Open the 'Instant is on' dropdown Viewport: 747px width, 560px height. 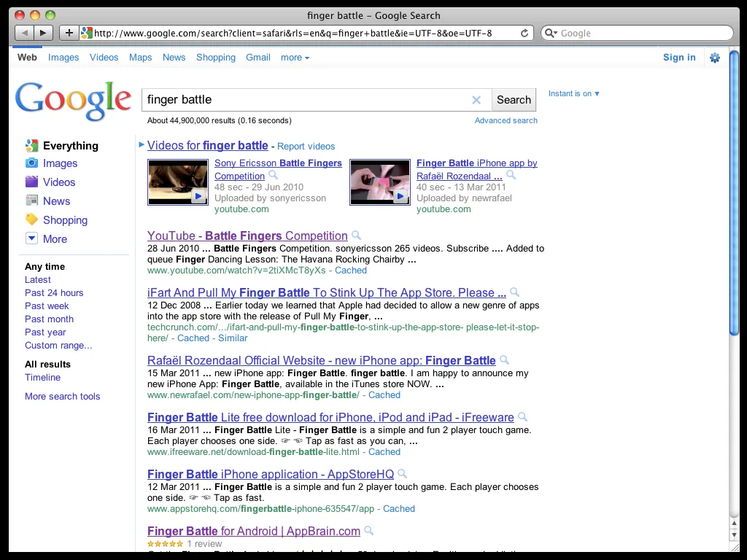(573, 94)
